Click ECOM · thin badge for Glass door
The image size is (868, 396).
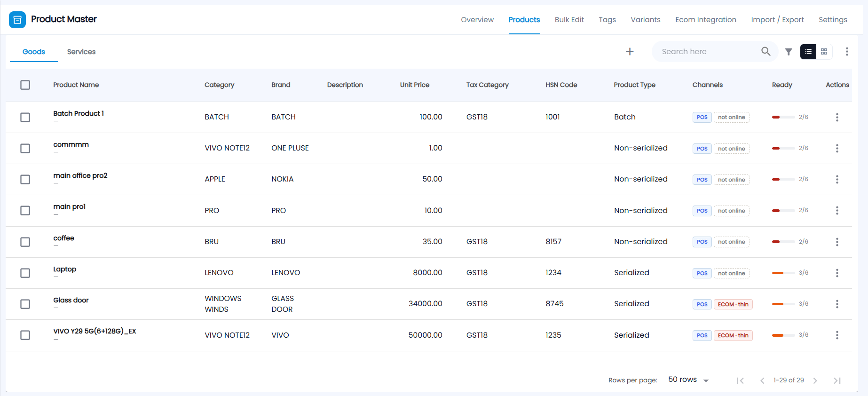(733, 304)
